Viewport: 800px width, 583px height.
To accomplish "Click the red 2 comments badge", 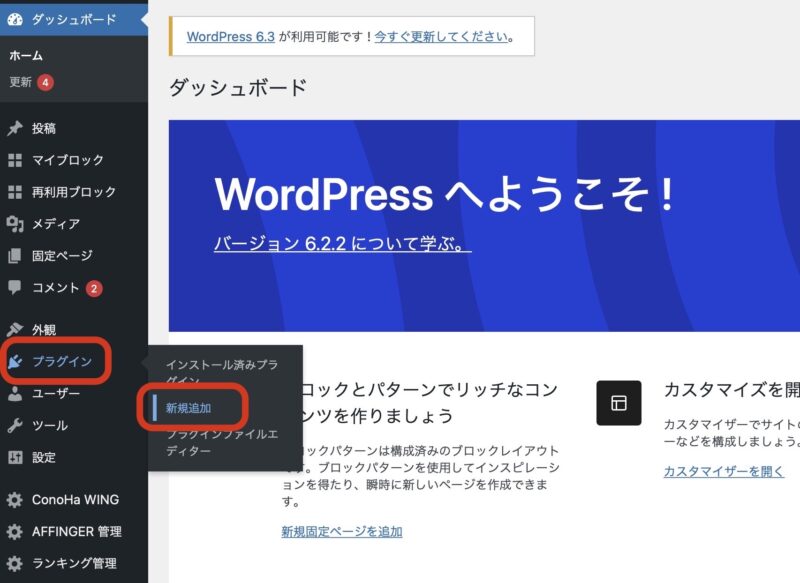I will point(94,289).
